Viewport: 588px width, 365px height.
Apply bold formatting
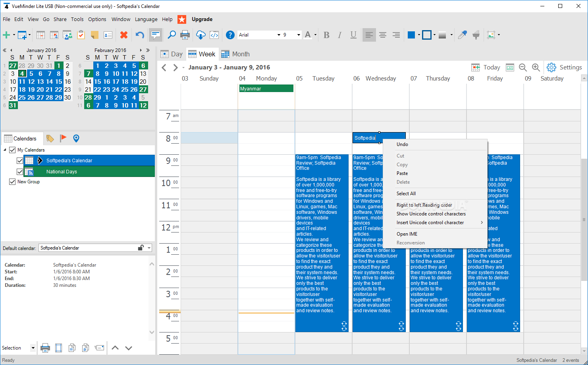click(326, 35)
